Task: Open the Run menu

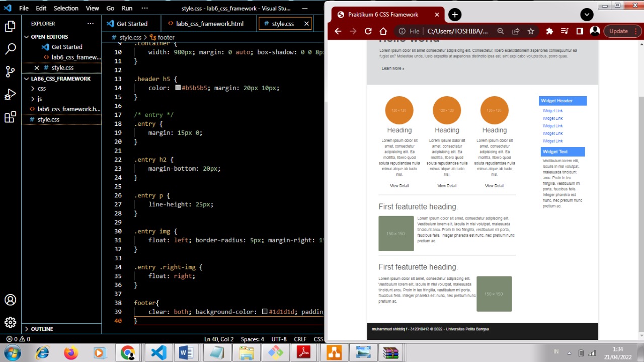Action: point(127,8)
